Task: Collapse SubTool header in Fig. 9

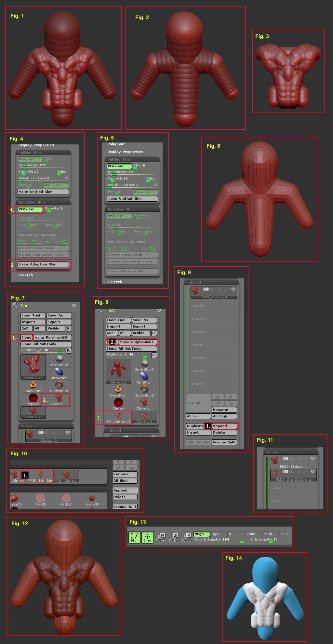Action: [211, 283]
